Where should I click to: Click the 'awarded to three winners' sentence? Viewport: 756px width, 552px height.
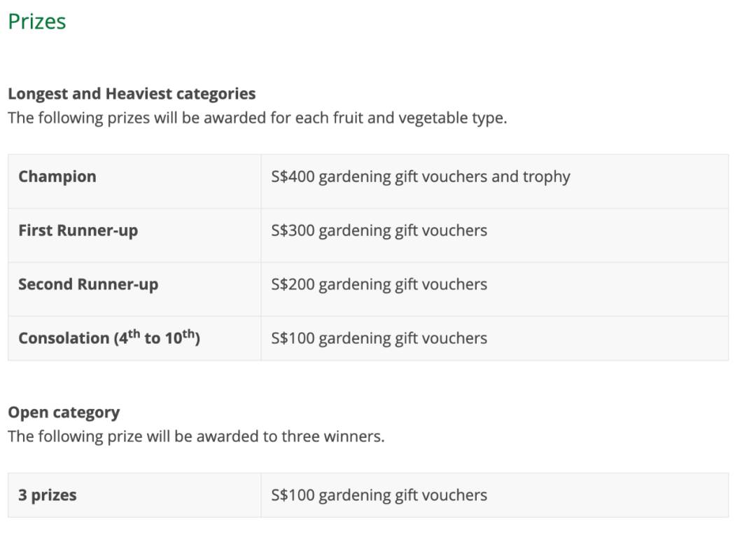196,436
